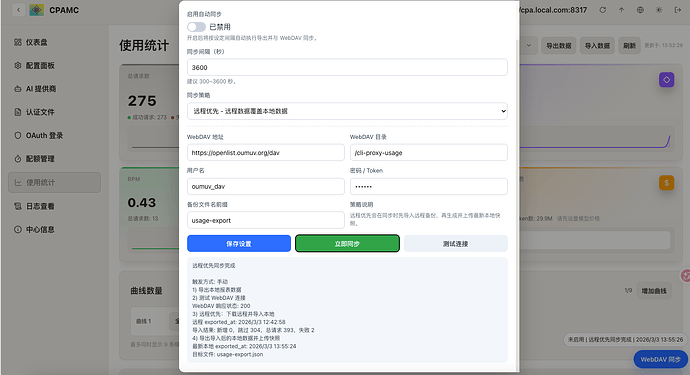Click the green 立即同步 button
The image size is (690, 375).
[x=347, y=243]
